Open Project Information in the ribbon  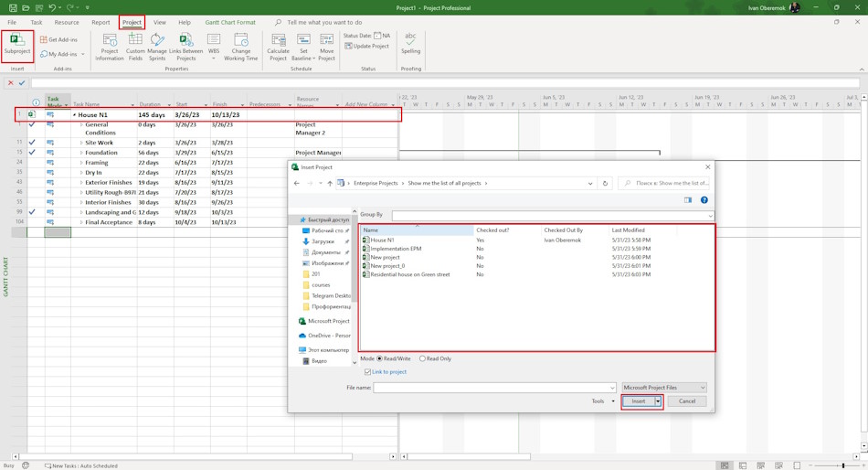click(109, 47)
